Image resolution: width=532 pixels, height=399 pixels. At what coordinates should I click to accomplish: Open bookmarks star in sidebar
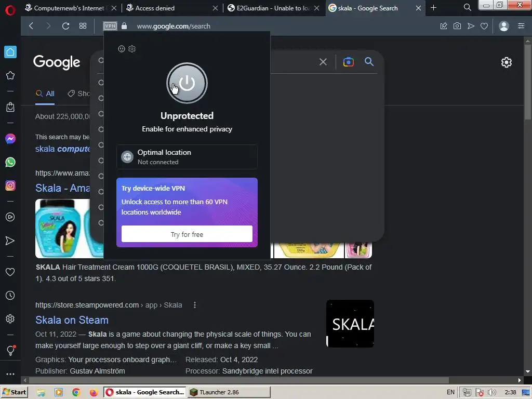[10, 75]
